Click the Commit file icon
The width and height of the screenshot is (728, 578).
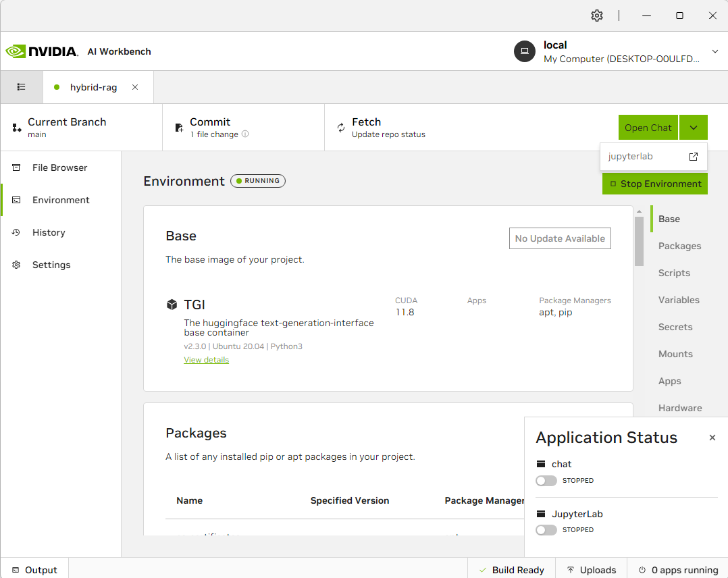[179, 128]
